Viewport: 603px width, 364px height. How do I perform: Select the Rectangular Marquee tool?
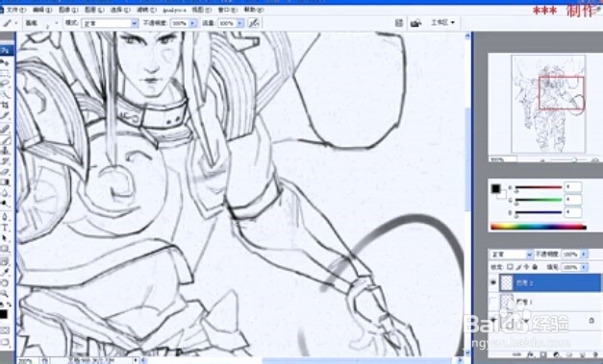pos(6,73)
